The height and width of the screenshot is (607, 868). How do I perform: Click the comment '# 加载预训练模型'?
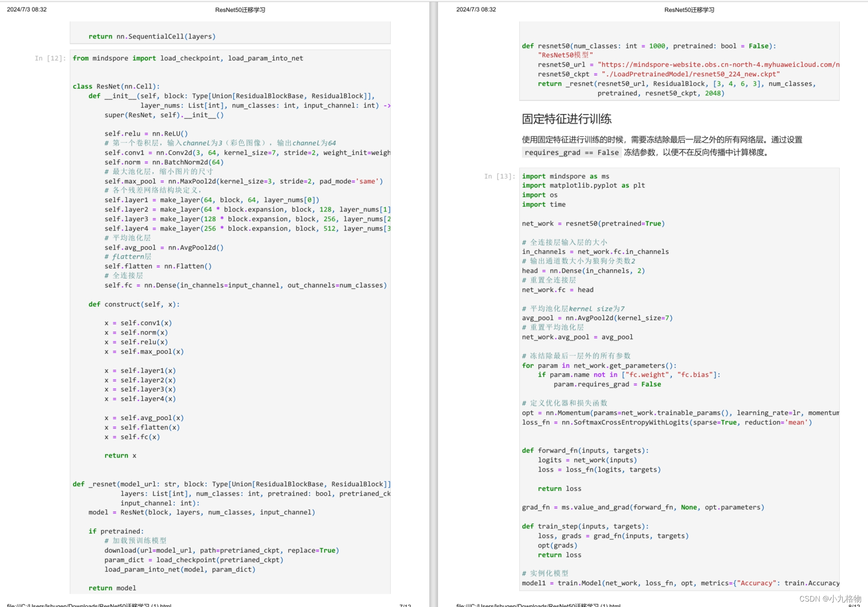click(135, 541)
